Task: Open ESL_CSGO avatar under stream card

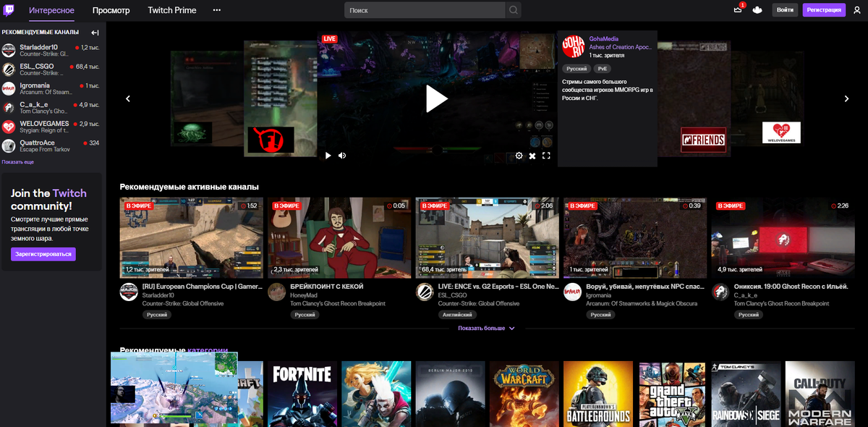Action: tap(425, 292)
